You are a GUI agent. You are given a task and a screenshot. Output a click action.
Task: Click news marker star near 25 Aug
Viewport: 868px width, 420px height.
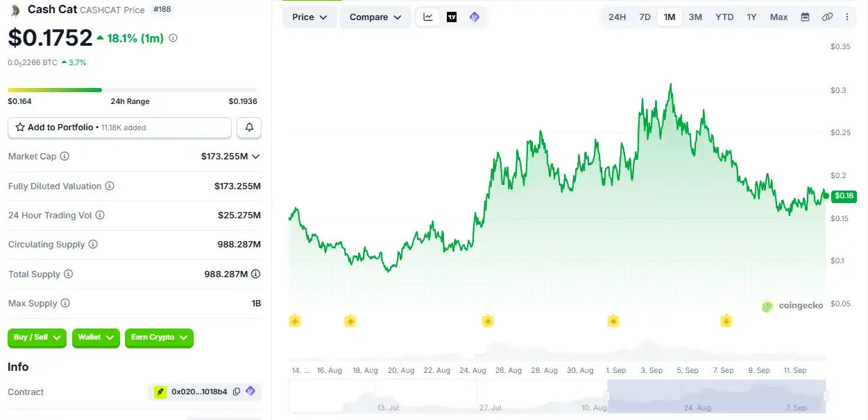[x=488, y=321]
